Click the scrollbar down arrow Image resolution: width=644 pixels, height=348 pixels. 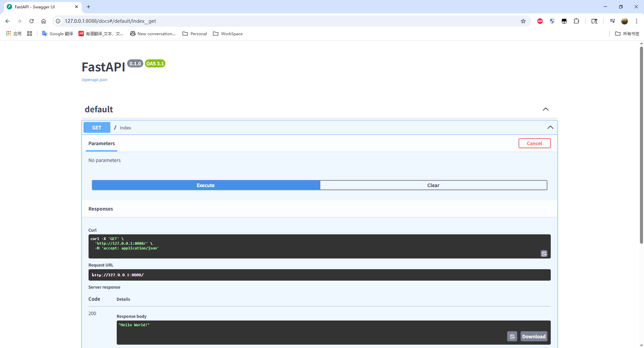641,345
